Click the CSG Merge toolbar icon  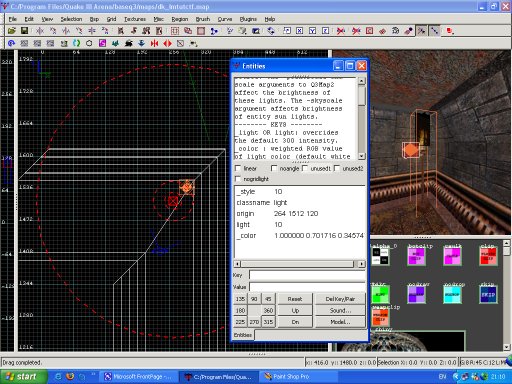click(188, 31)
